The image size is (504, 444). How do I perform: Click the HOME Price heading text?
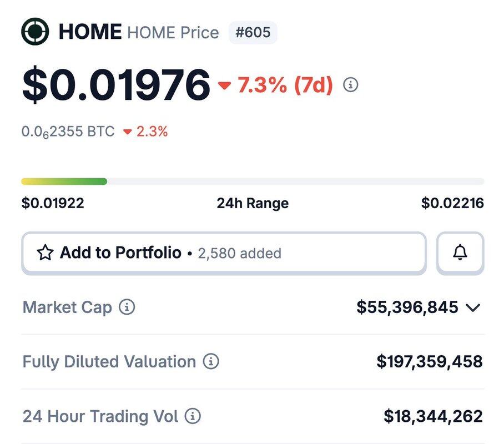pyautogui.click(x=173, y=33)
